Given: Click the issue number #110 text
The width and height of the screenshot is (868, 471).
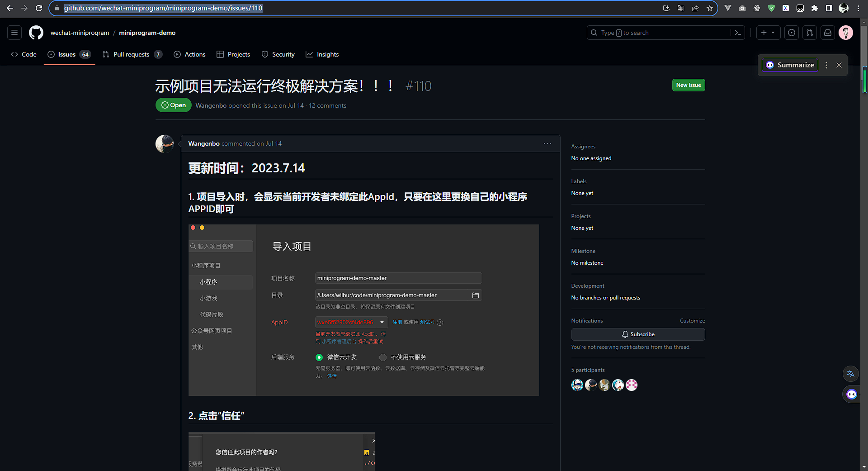Looking at the screenshot, I should coord(419,86).
